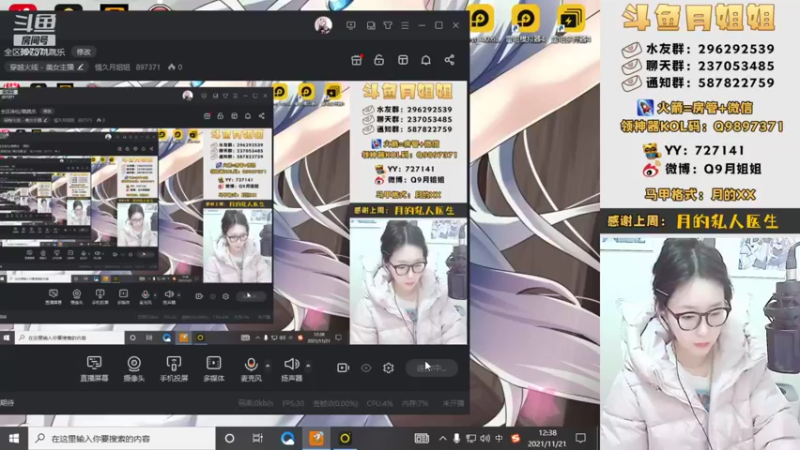
Task: Start video recording with the camcorder icon
Action: tap(343, 367)
